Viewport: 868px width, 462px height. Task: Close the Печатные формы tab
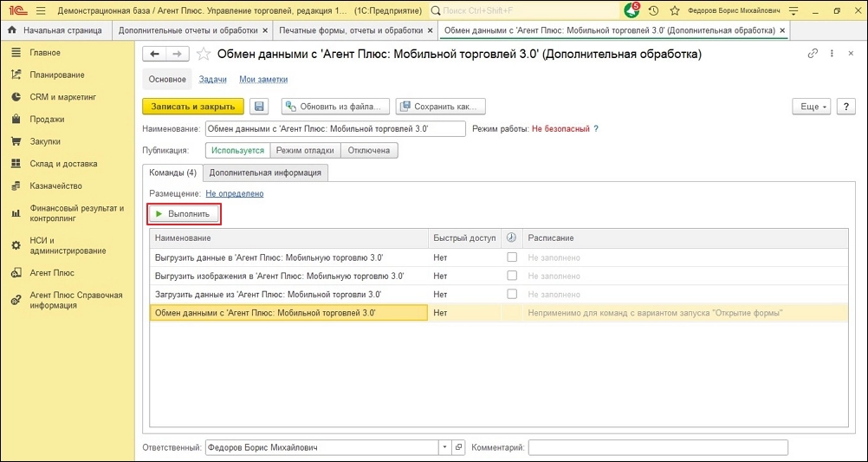[x=431, y=30]
